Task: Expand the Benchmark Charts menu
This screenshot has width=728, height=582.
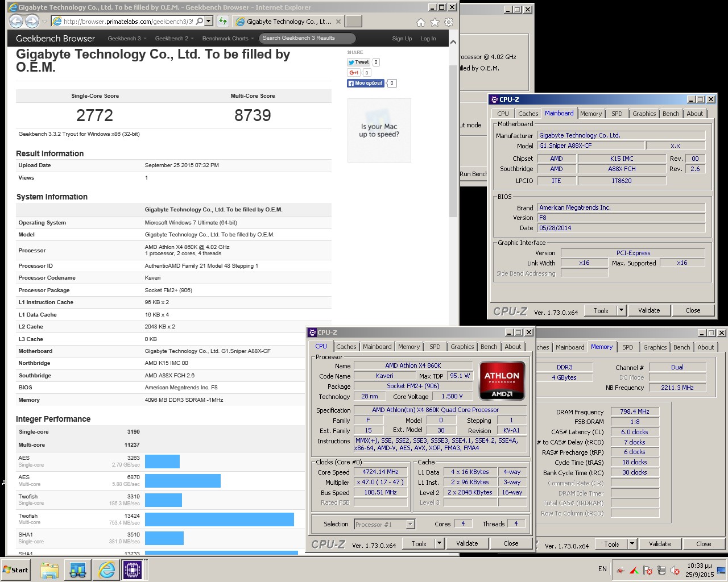Action: [228, 39]
